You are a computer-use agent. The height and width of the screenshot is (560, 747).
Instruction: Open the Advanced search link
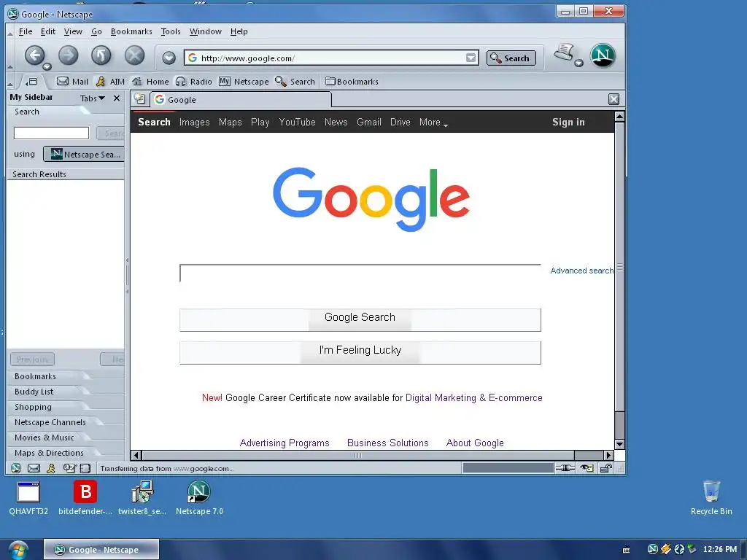(x=581, y=271)
